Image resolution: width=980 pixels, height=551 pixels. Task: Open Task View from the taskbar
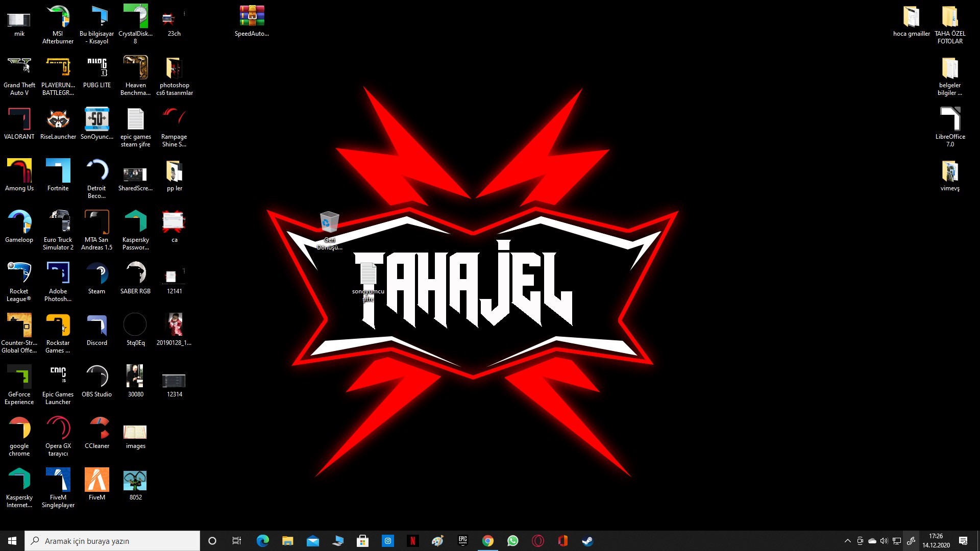point(236,541)
